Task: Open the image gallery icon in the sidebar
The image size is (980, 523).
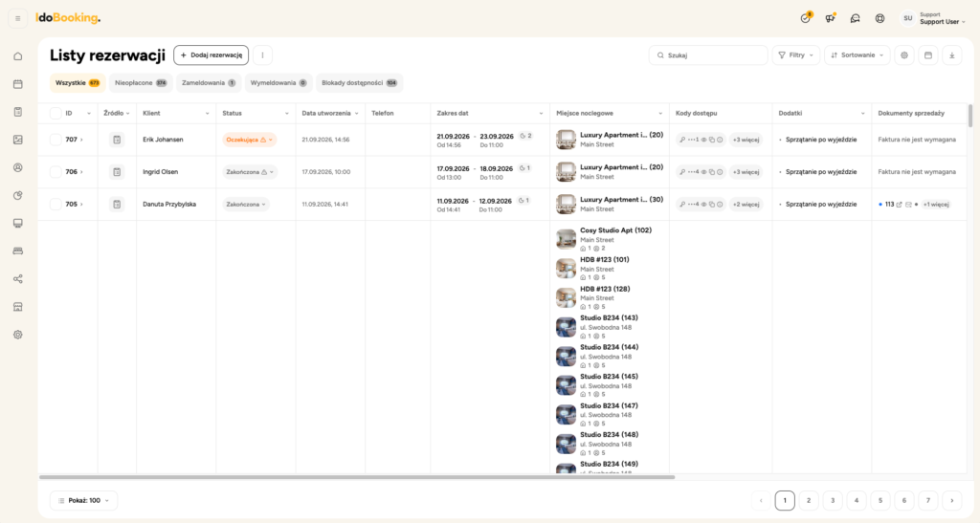Action: (18, 140)
